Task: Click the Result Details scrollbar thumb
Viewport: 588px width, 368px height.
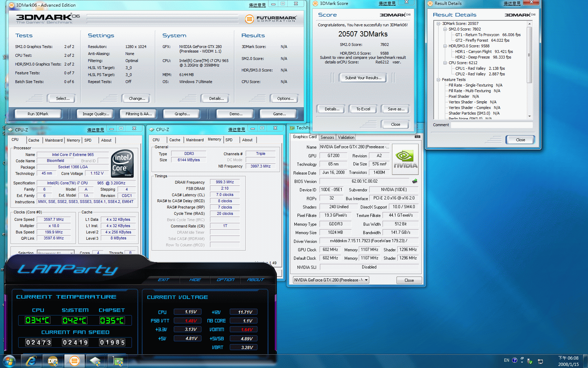Action: point(529,55)
